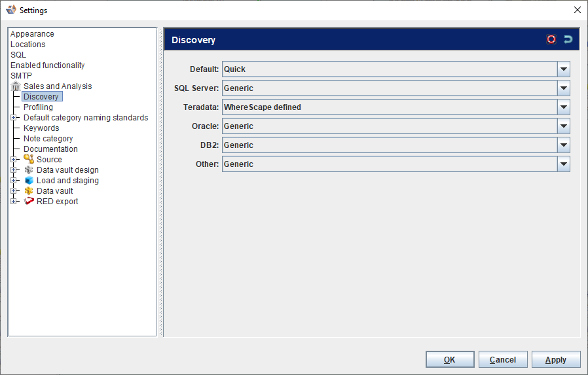Viewport: 588px width, 375px height.
Task: Expand the Source tree node
Action: coord(14,160)
